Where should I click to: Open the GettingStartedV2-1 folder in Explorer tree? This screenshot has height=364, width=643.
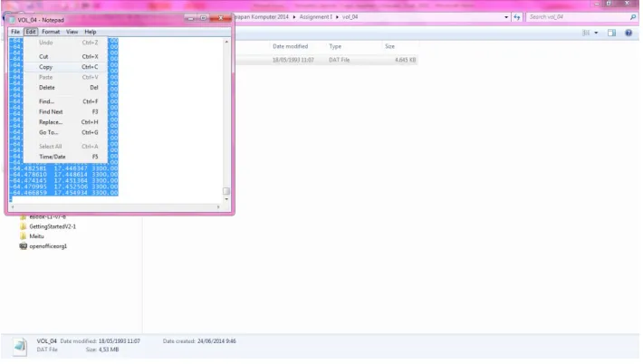53,226
